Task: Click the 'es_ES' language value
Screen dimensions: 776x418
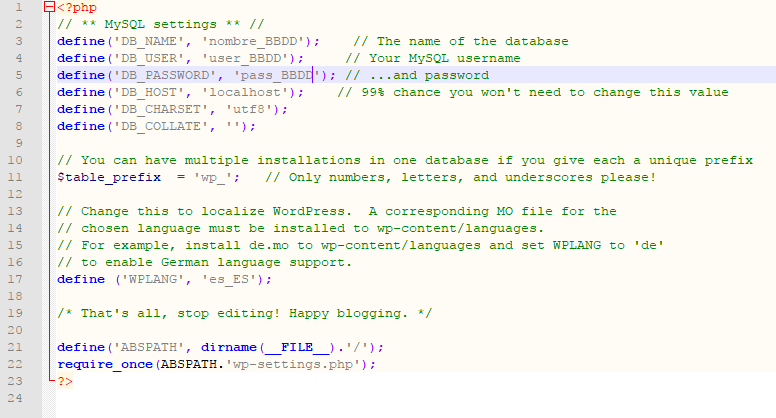Action: (x=229, y=279)
